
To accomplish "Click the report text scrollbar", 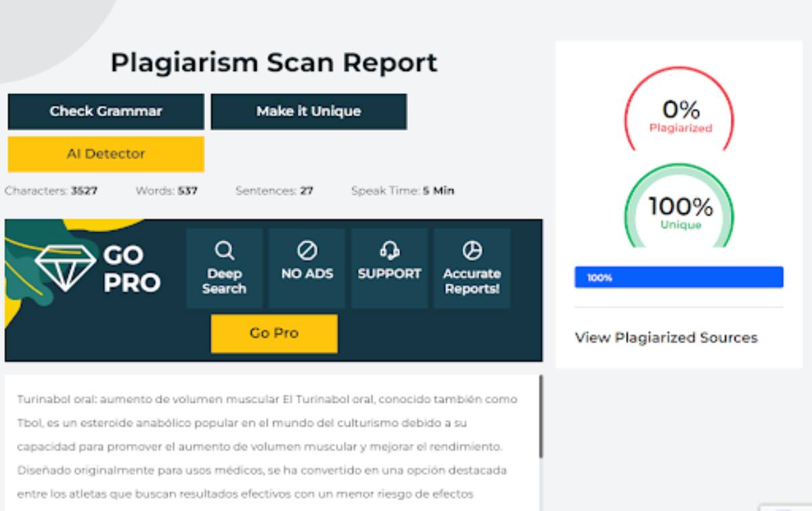I will [x=540, y=417].
